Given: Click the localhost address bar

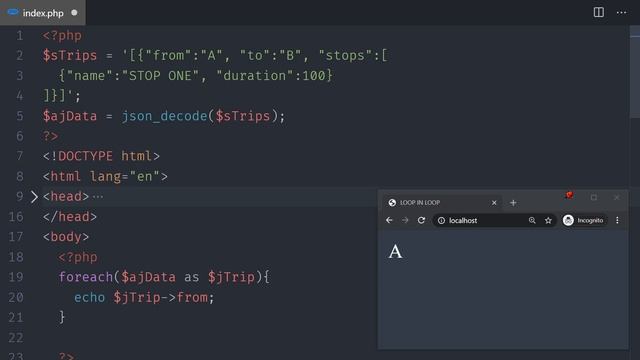Looking at the screenshot, I should 494,220.
